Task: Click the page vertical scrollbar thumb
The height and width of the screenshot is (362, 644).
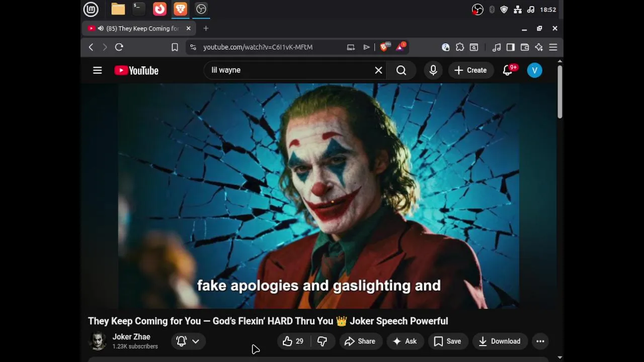Action: click(x=560, y=92)
